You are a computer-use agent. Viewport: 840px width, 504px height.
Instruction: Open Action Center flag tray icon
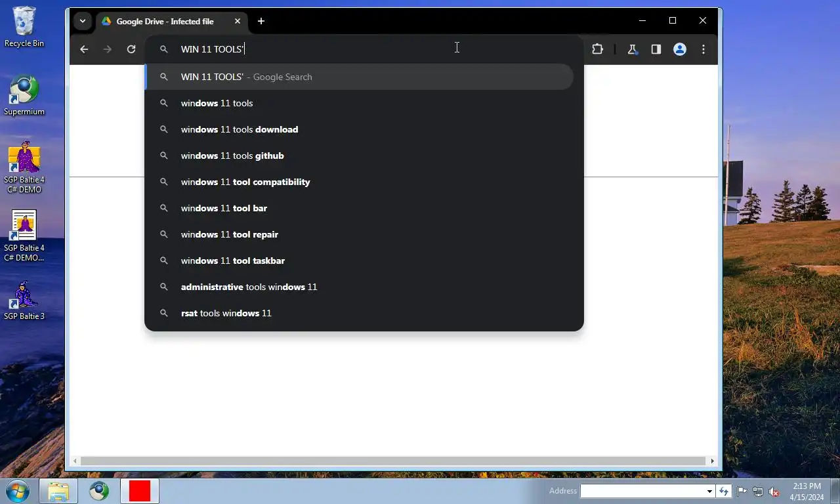(742, 491)
